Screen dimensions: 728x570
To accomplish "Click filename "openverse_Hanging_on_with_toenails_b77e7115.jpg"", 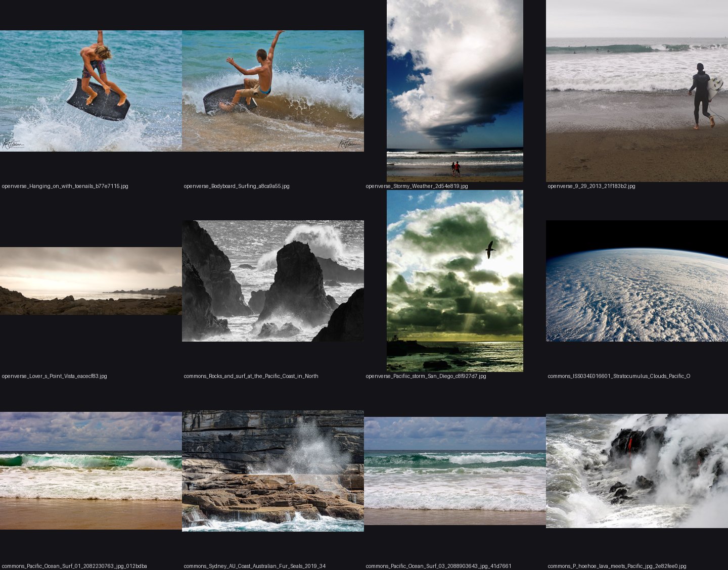I will [x=65, y=186].
